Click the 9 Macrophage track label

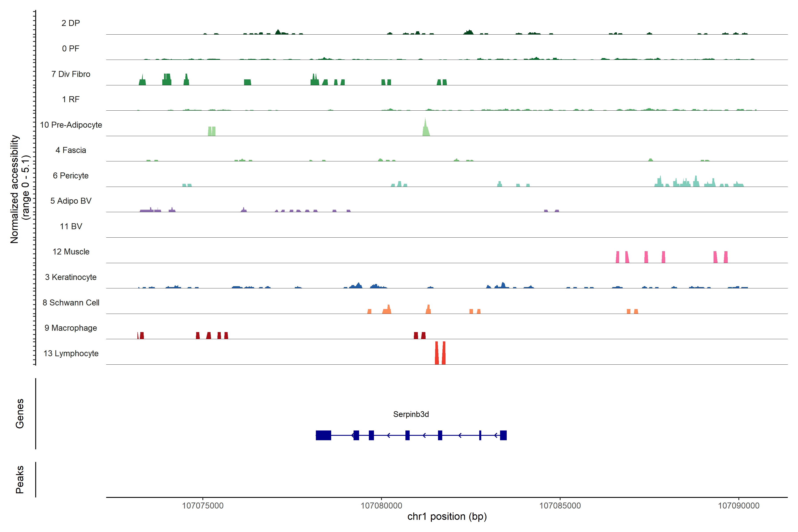point(70,328)
